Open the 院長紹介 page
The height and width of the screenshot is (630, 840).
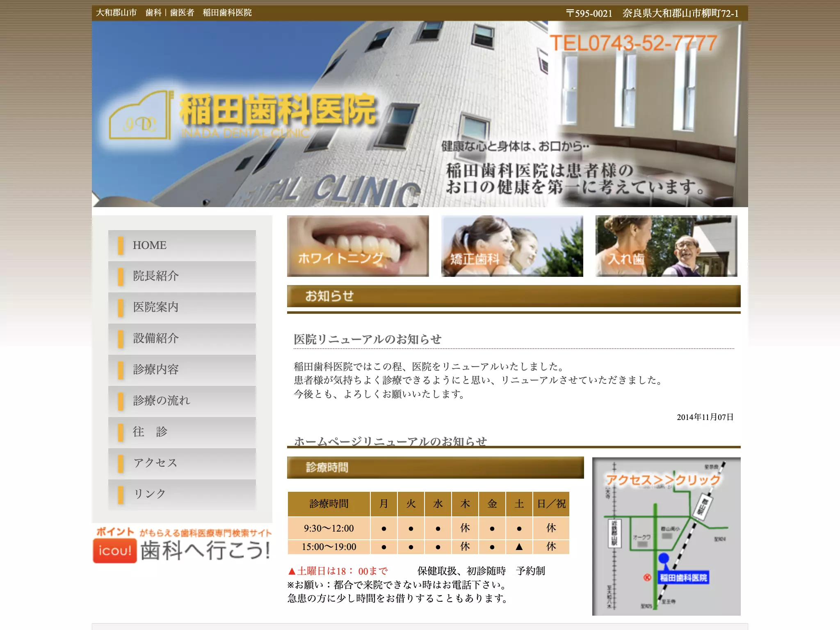coord(182,276)
